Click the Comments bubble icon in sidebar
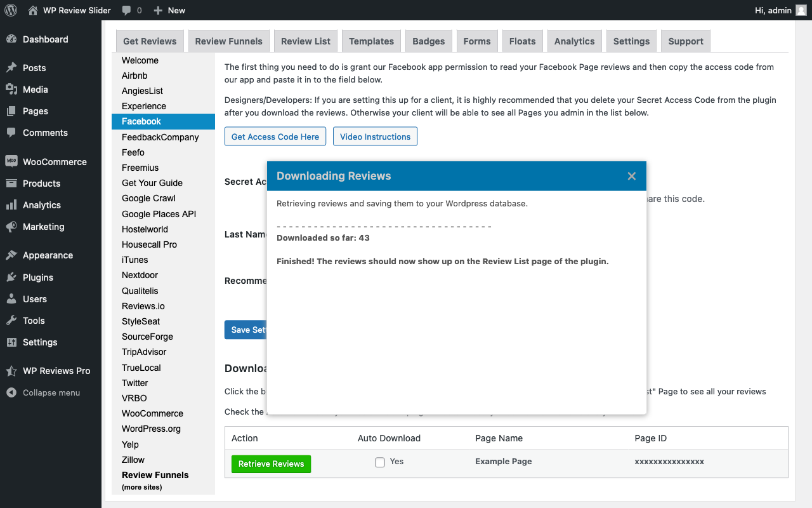The height and width of the screenshot is (508, 812). click(x=11, y=133)
